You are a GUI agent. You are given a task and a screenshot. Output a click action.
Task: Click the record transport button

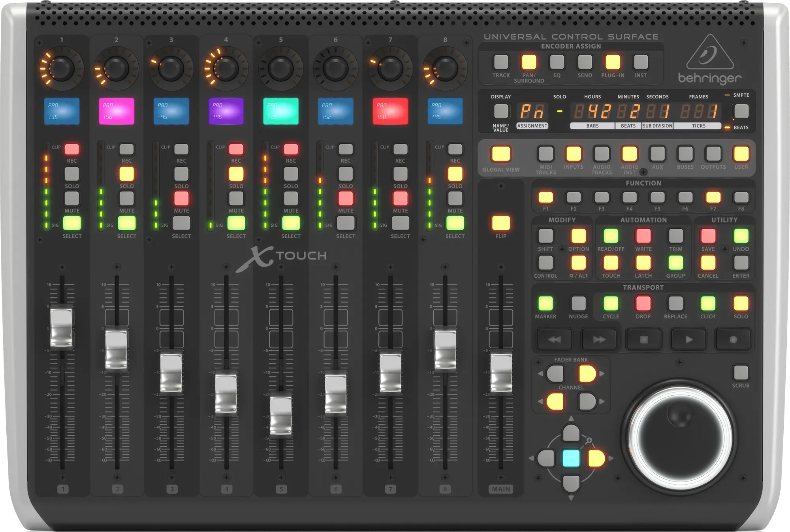[x=733, y=340]
